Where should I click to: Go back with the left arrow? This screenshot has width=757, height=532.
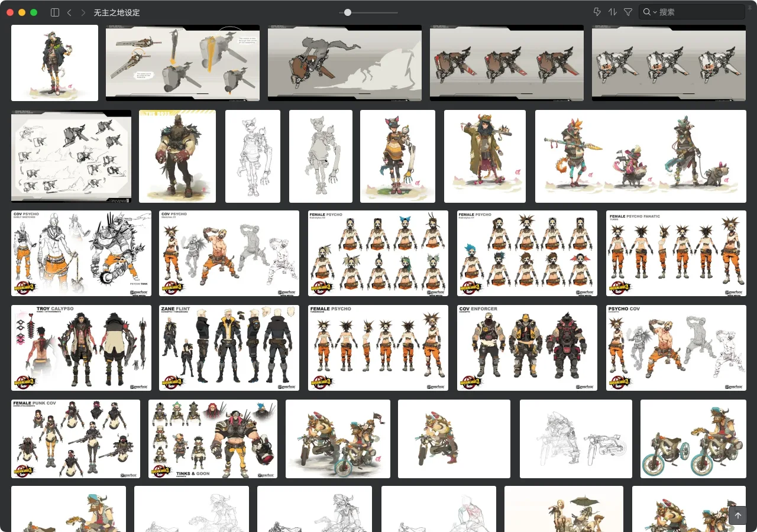pyautogui.click(x=69, y=12)
